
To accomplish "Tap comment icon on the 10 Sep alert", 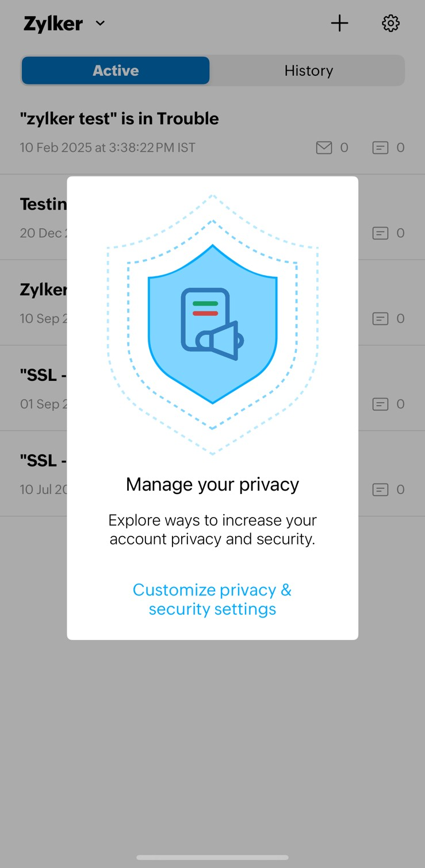I will click(380, 319).
